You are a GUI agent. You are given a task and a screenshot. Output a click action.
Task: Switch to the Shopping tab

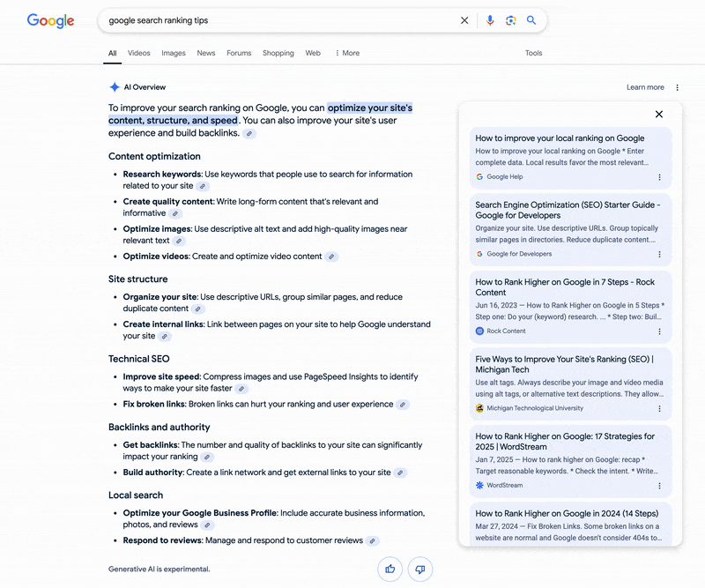tap(278, 53)
